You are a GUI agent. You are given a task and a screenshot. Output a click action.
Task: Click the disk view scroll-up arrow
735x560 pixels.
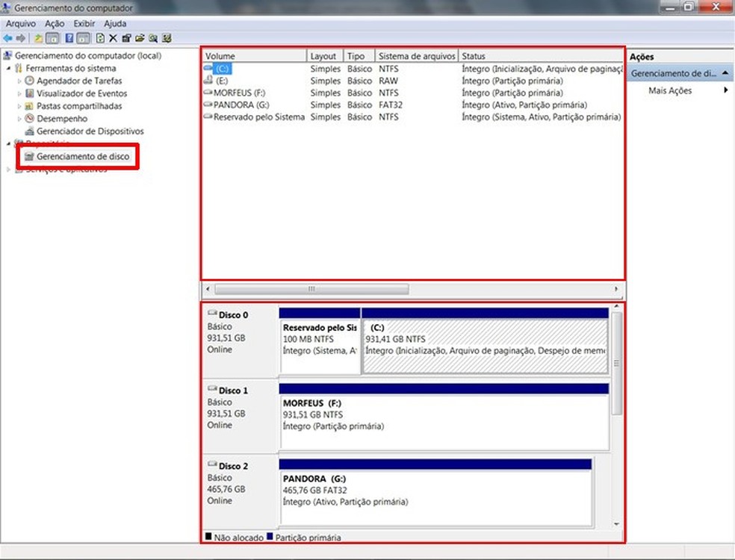tap(617, 306)
